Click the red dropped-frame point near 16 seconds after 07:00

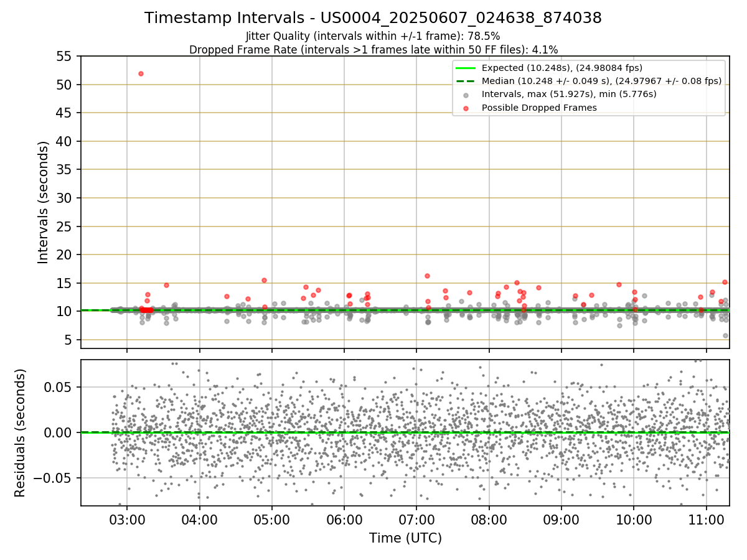coord(427,276)
